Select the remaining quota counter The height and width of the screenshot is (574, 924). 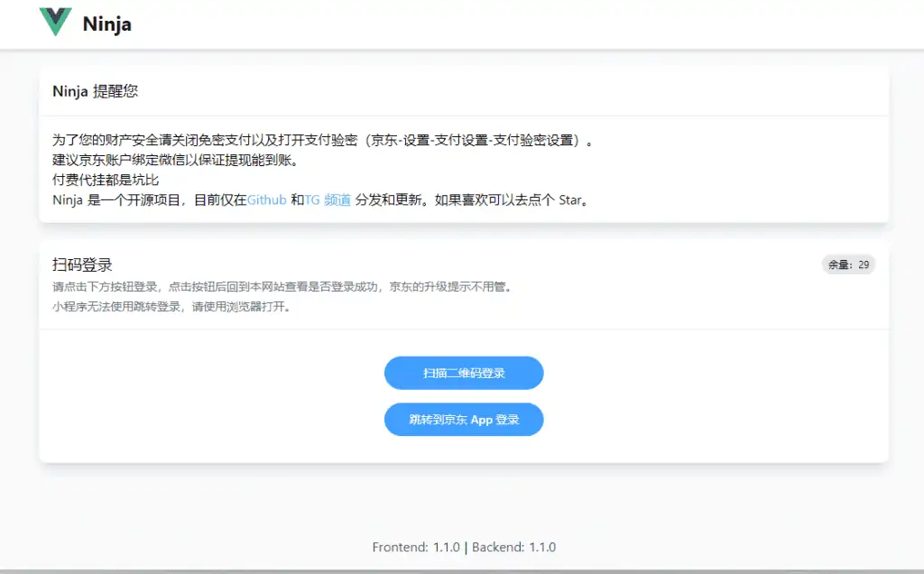(x=846, y=264)
